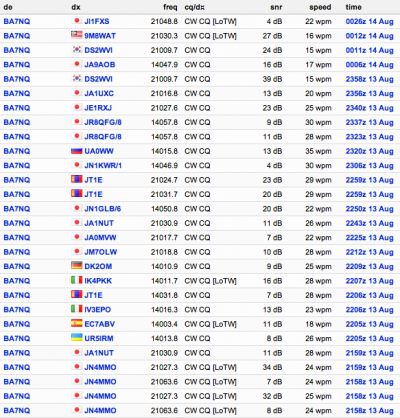Click the Russian flag next to UA0WW
This screenshot has width=400, height=418.
(x=77, y=151)
